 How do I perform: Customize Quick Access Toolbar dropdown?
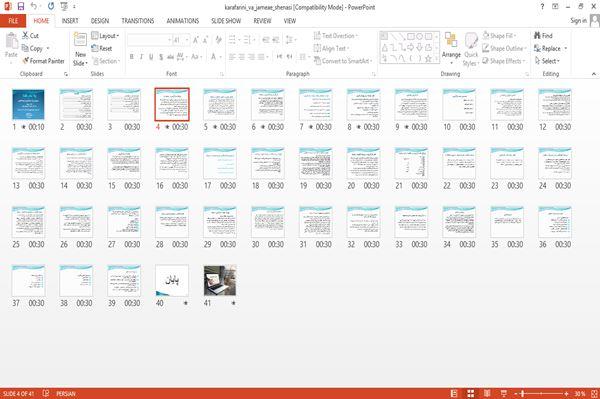tap(74, 7)
